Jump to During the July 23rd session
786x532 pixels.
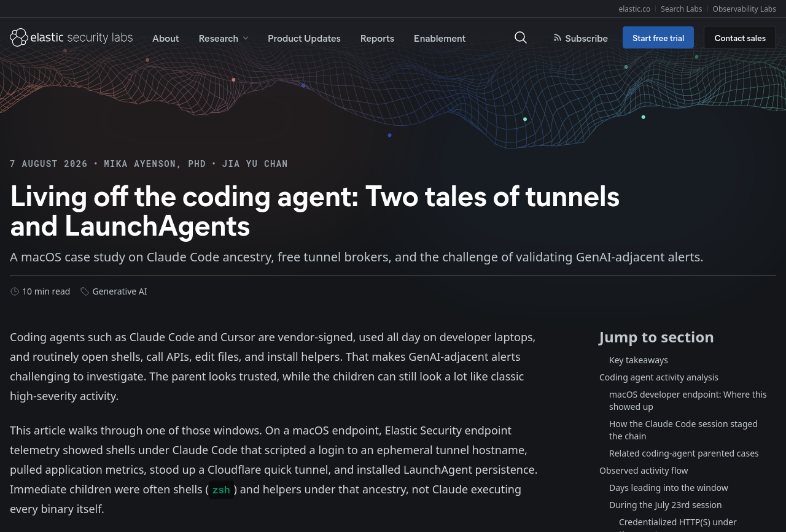click(x=666, y=505)
